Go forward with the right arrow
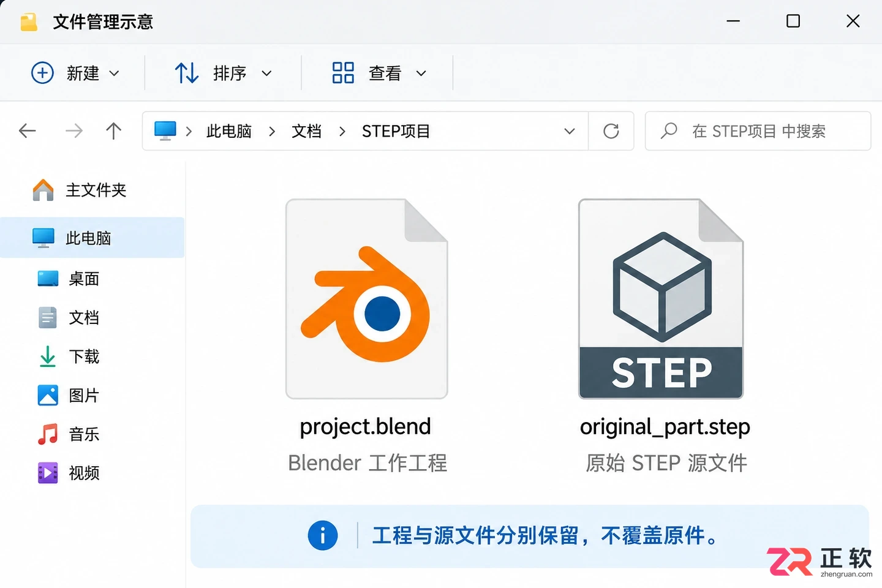Screen dimensions: 882x588 pos(74,130)
